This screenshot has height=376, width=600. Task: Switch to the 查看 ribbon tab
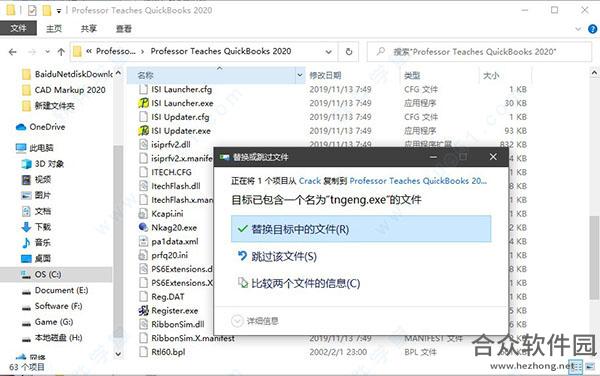123,29
